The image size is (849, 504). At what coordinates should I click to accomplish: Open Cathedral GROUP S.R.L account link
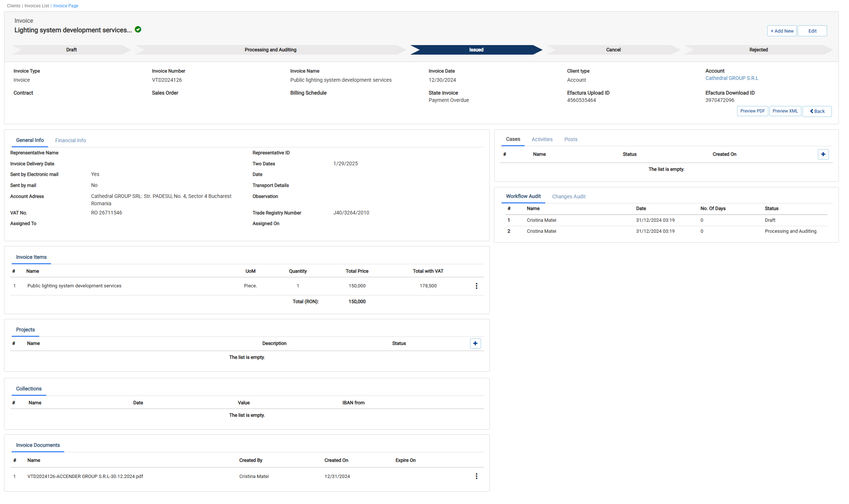click(x=731, y=78)
